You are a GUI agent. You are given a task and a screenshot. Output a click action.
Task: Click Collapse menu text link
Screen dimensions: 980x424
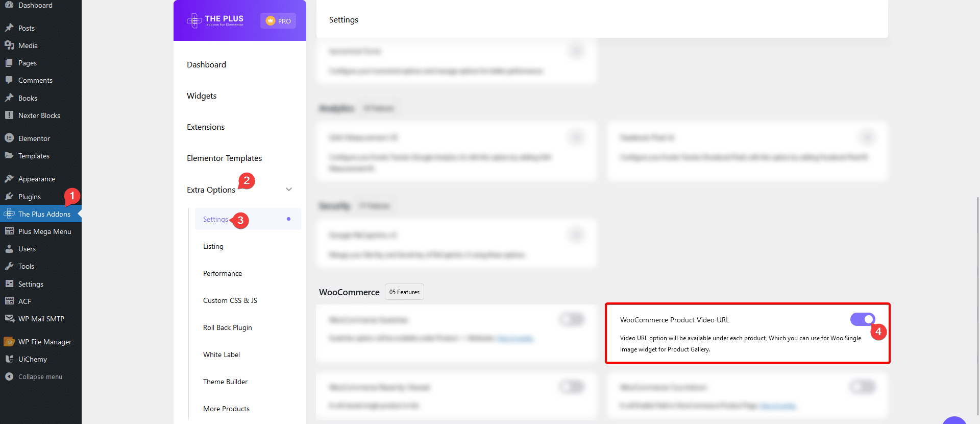point(40,376)
